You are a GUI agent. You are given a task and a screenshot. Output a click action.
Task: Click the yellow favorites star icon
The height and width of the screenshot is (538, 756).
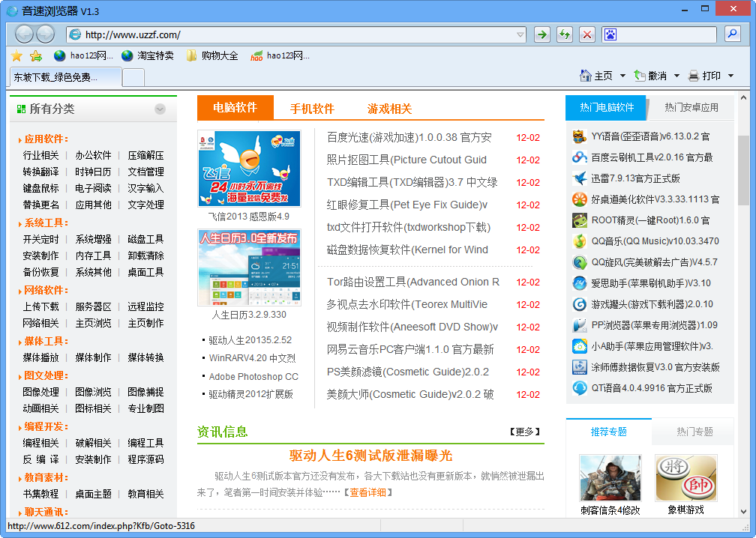(x=16, y=56)
